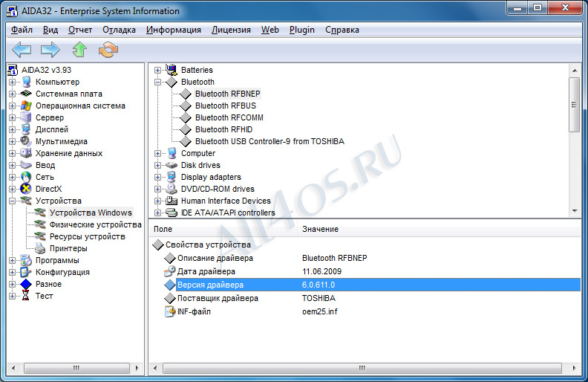
Task: Select Bluetooth RFBUS device
Action: [x=226, y=106]
